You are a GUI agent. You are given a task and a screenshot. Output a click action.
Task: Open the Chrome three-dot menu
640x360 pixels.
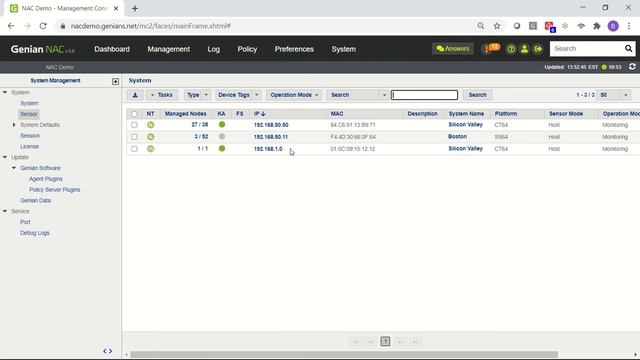(x=629, y=26)
